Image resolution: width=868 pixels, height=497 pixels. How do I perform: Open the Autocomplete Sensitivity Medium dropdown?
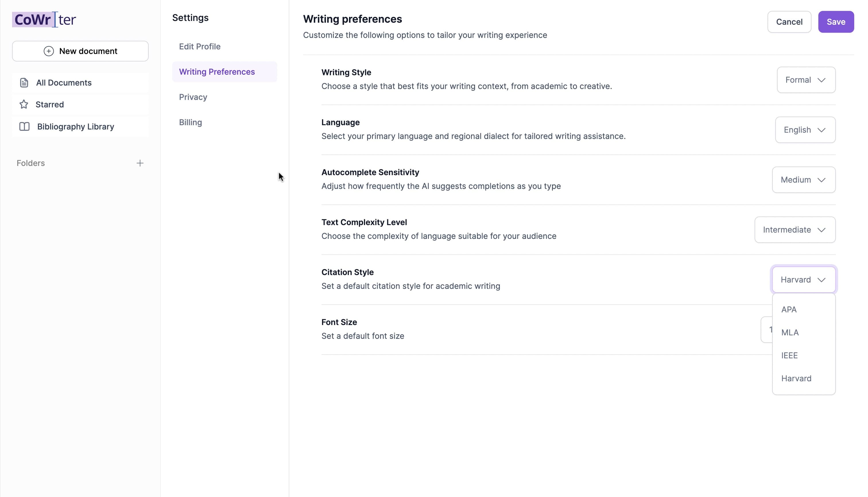803,180
